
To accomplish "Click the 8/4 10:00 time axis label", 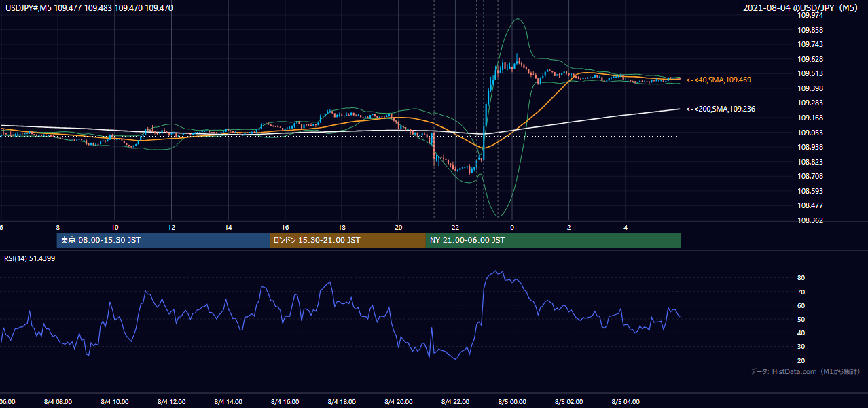I will coord(115,401).
